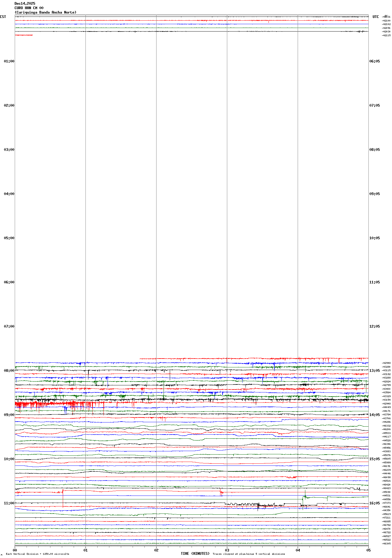The width and height of the screenshot is (392, 558).
Task: Click the 08:00 CST time marker
Action: coord(9,371)
